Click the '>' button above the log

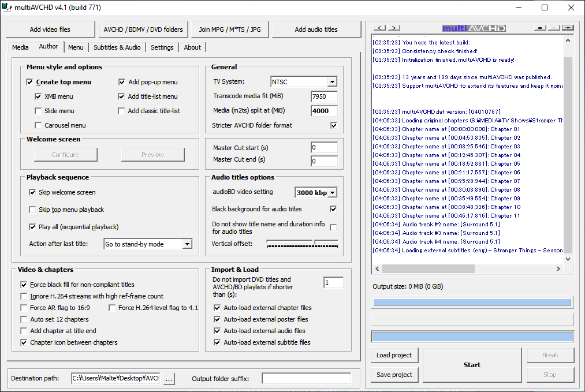[x=394, y=28]
